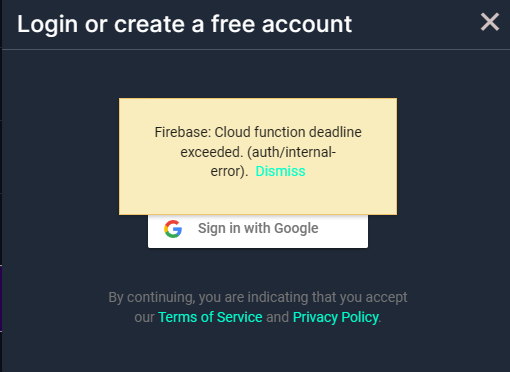Click the empty dark area below the disclaimer
Image resolution: width=510 pixels, height=372 pixels.
tap(258, 350)
